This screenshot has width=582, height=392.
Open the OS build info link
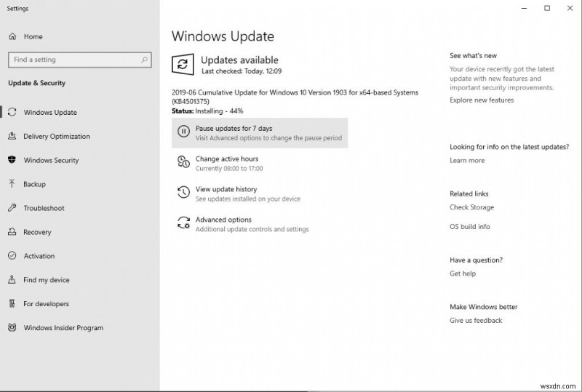pyautogui.click(x=469, y=226)
